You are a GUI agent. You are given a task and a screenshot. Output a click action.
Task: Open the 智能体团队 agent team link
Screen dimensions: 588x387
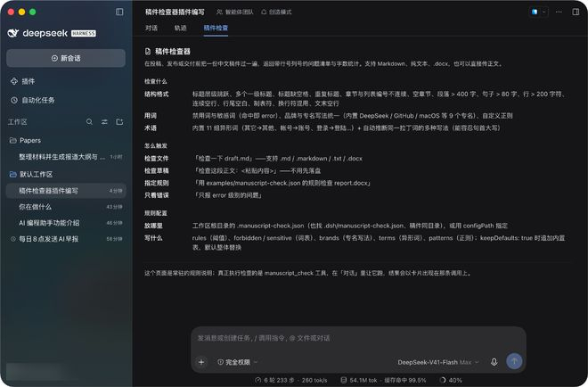[234, 12]
